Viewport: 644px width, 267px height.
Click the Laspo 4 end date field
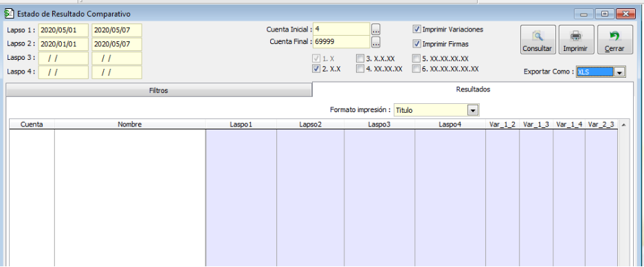pos(117,72)
